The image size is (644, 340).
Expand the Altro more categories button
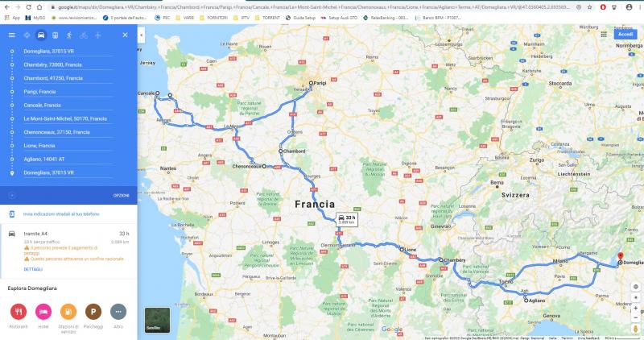[x=118, y=312]
